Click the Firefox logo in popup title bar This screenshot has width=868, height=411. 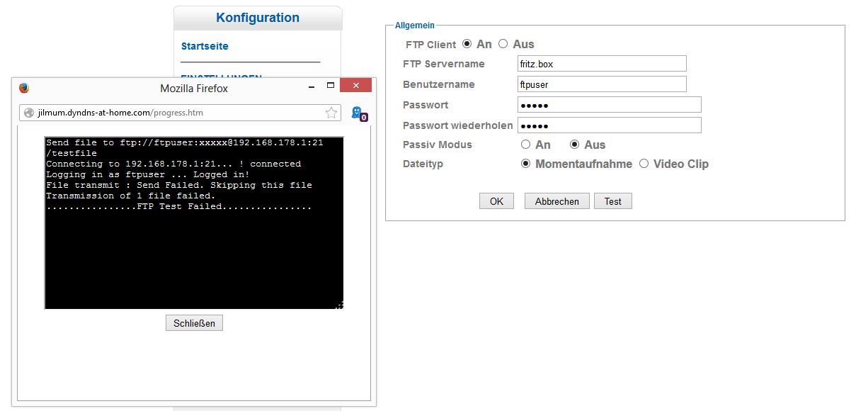24,89
